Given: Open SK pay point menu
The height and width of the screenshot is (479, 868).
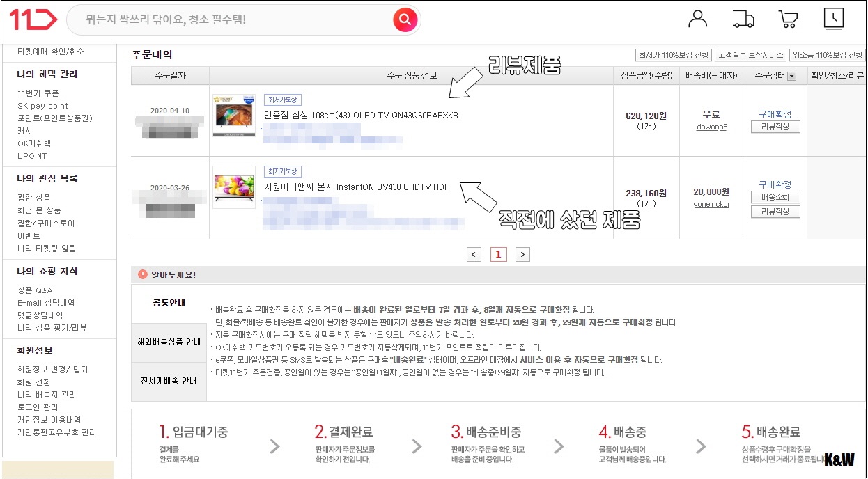Looking at the screenshot, I should pyautogui.click(x=43, y=106).
